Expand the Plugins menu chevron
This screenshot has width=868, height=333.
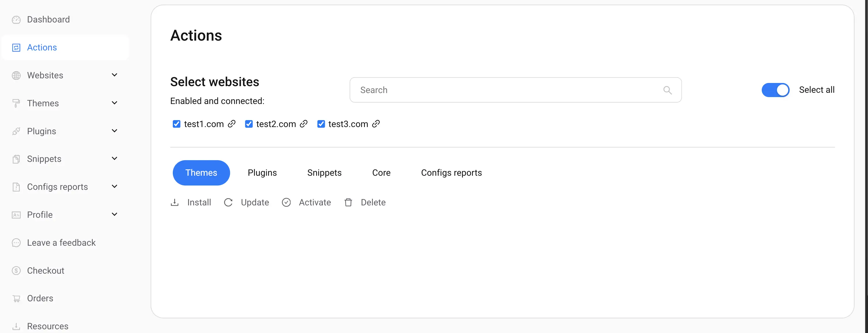(x=114, y=131)
